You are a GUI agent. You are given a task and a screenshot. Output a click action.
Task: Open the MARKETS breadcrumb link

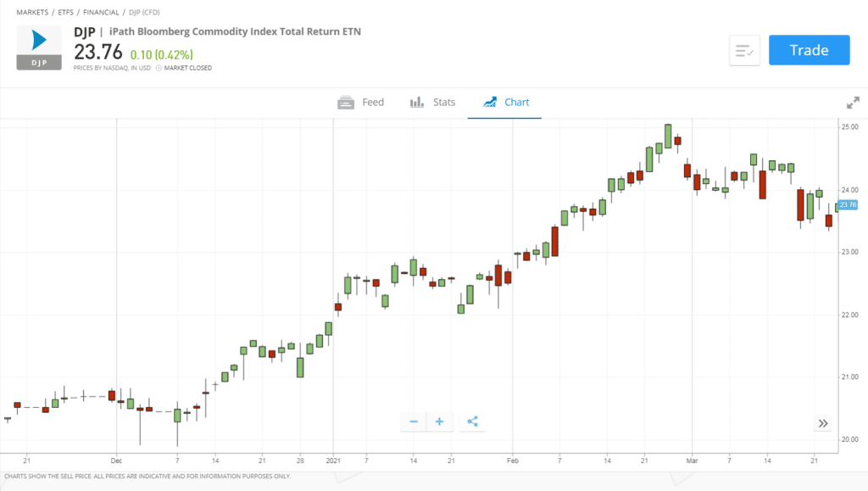tap(31, 12)
